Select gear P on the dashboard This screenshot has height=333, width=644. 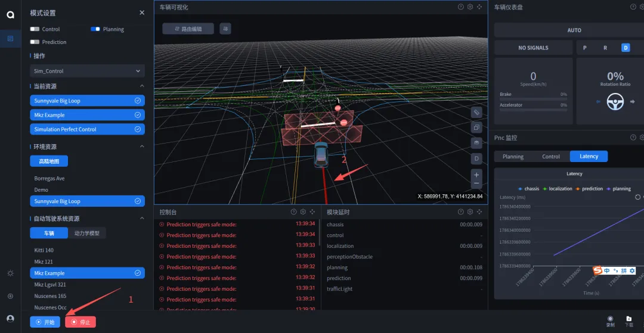tap(585, 48)
